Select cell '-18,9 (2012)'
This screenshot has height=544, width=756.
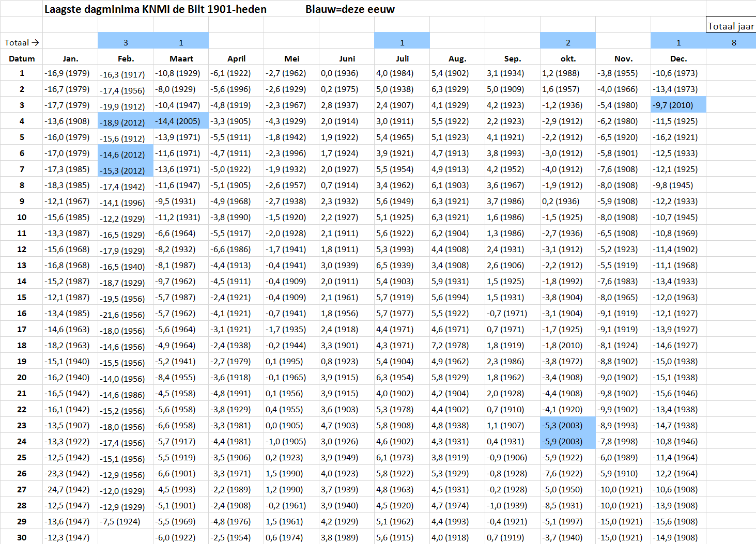[126, 122]
